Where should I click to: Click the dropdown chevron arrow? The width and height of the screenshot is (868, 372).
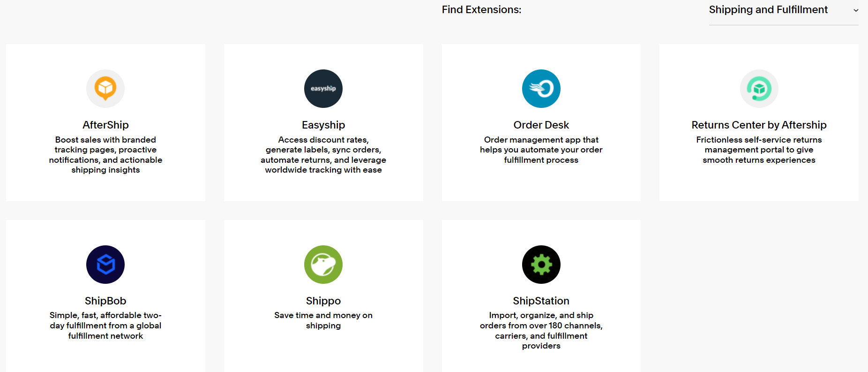pos(856,10)
